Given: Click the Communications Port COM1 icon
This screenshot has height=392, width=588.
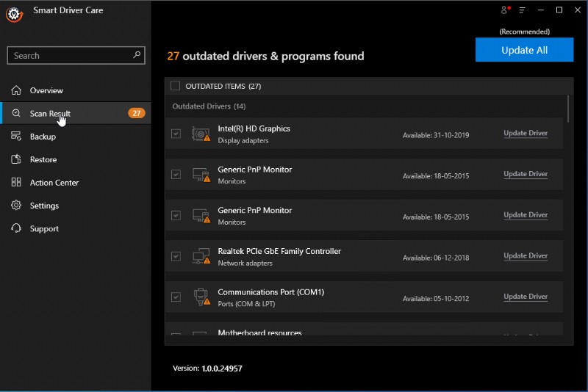Looking at the screenshot, I should (x=201, y=297).
